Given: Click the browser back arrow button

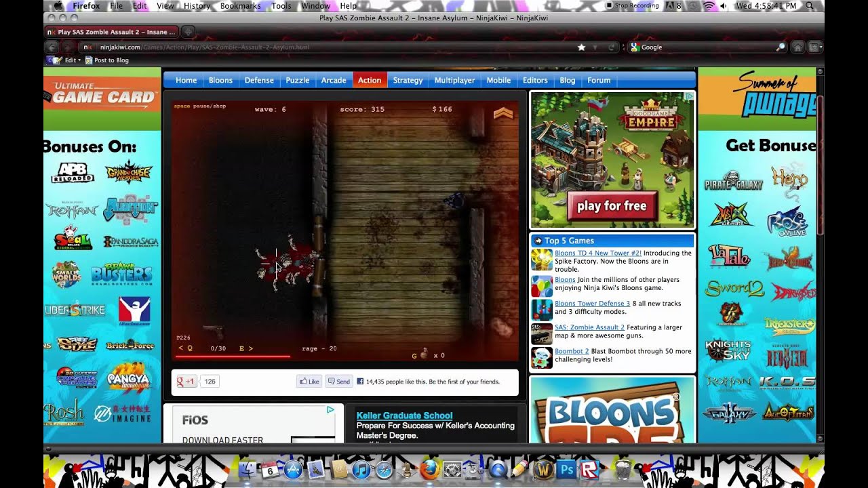Looking at the screenshot, I should [x=52, y=47].
